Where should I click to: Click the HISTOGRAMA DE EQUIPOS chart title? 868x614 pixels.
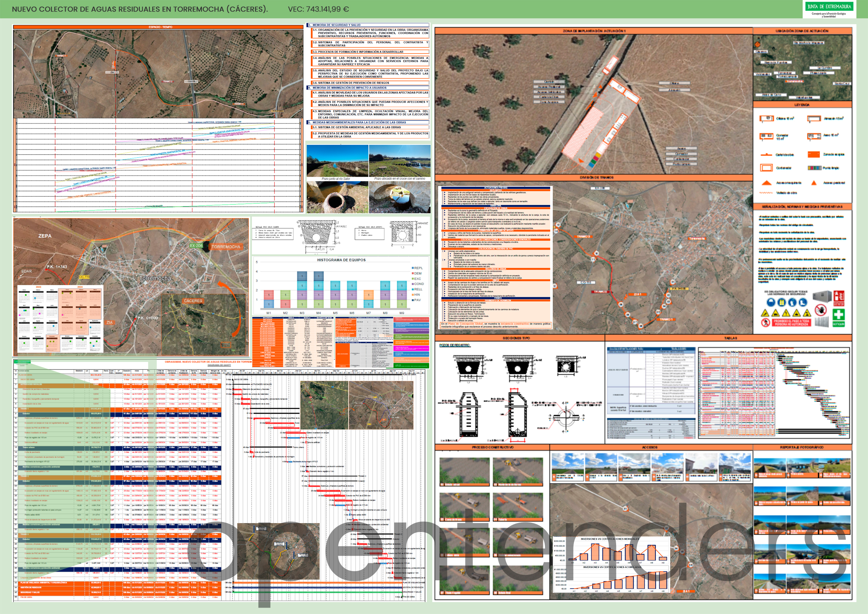[x=341, y=260]
